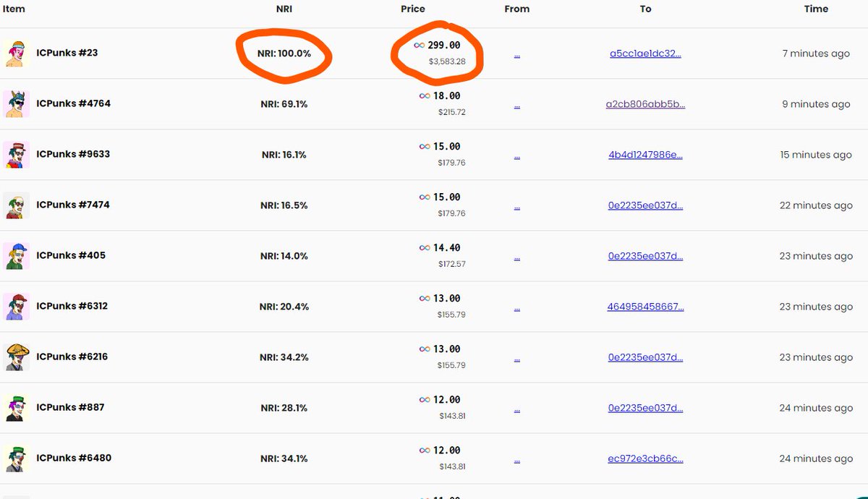Screen dimensions: 868x499
Task: Select the ICPunks #4764 item name
Action: (x=73, y=103)
